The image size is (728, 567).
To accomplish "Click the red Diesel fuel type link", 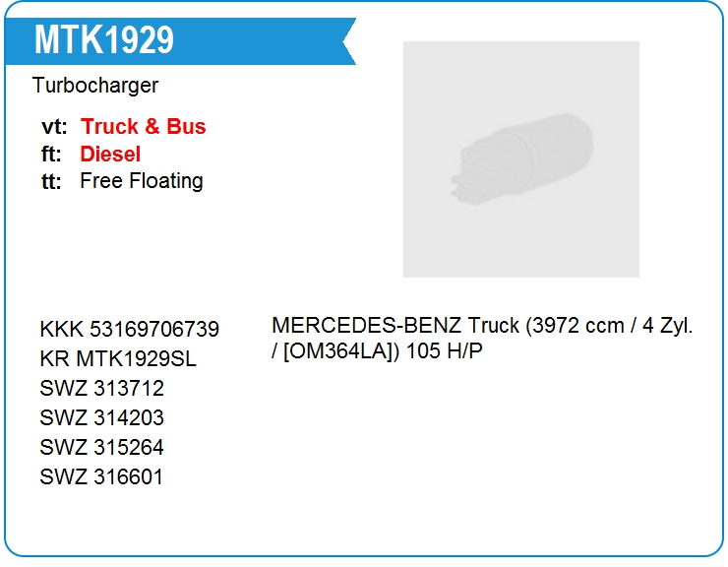I will (x=110, y=155).
